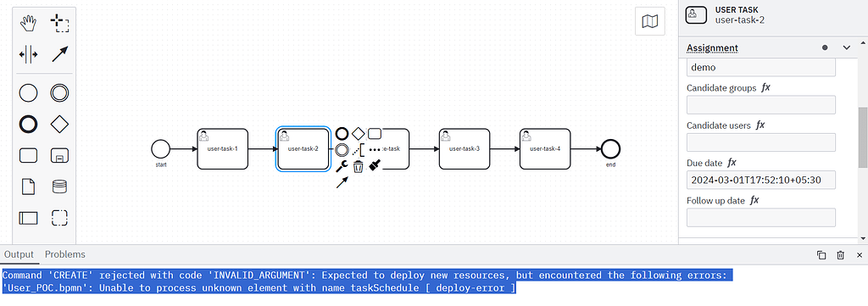Viewport: 868px width, 306px height.
Task: Copy log output with copy icon
Action: [x=821, y=255]
